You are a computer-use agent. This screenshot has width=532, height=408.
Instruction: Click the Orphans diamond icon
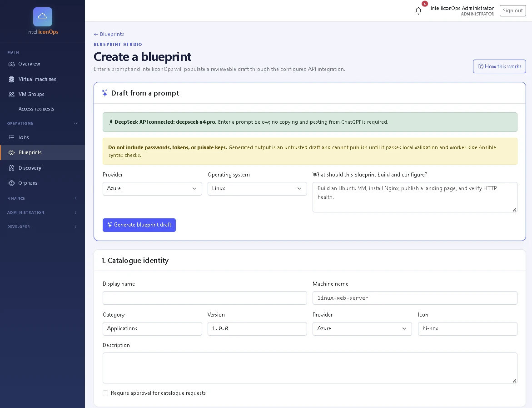[11, 183]
